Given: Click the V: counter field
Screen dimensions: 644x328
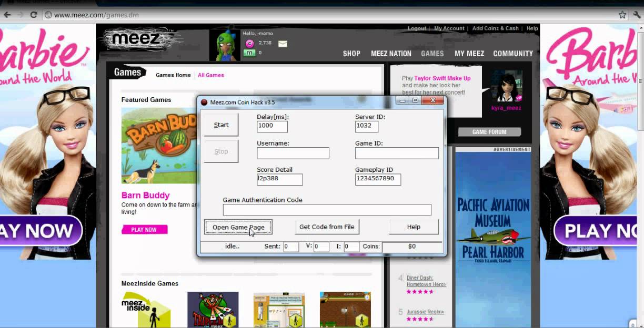Looking at the screenshot, I should point(321,247).
